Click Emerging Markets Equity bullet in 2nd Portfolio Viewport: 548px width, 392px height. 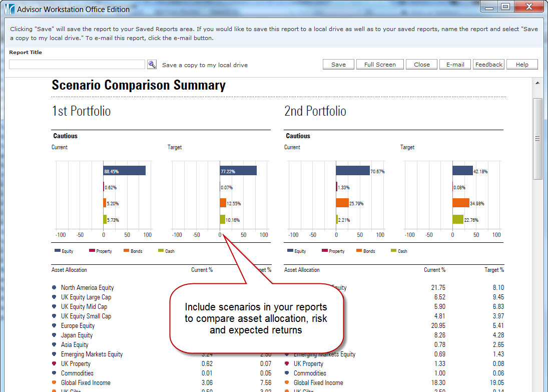pyautogui.click(x=287, y=354)
